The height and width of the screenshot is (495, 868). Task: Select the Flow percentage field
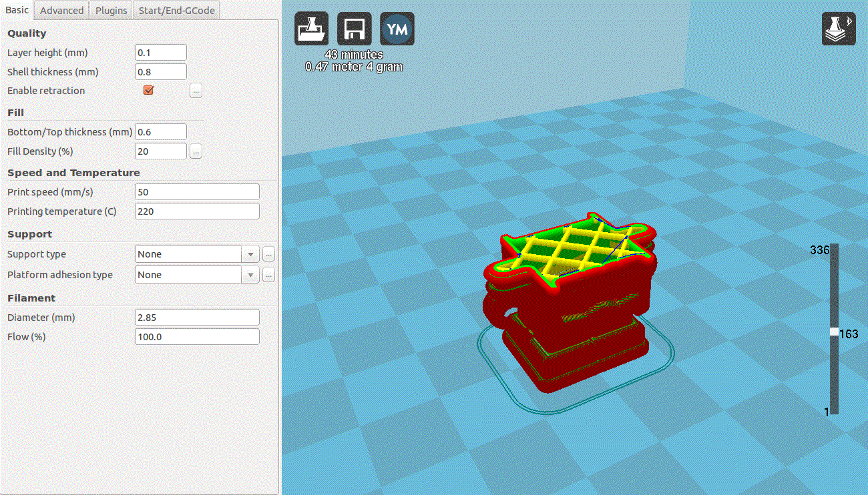point(197,336)
